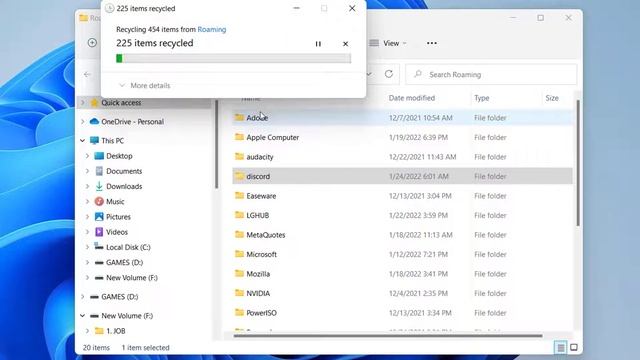
Task: Expand the Quick access node
Action: 82,102
